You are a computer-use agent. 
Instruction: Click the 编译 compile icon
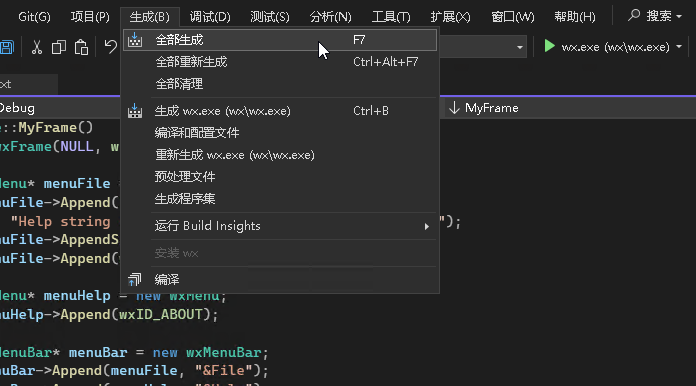pyautogui.click(x=134, y=280)
